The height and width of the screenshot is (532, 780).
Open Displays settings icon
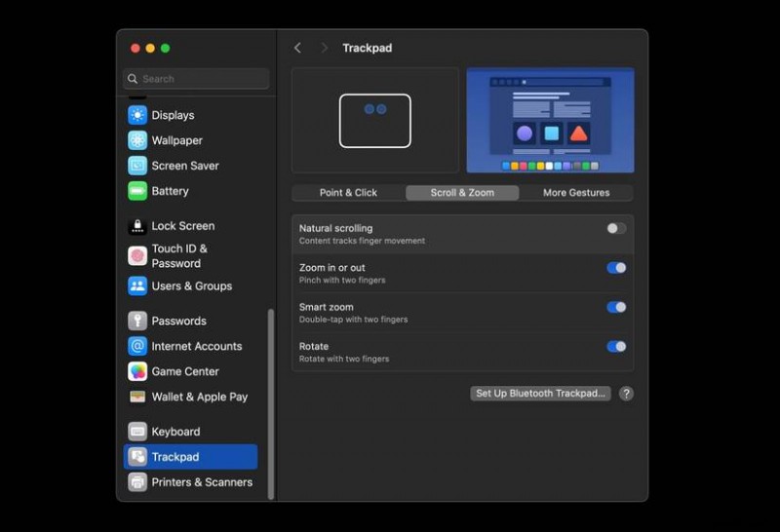[x=137, y=115]
